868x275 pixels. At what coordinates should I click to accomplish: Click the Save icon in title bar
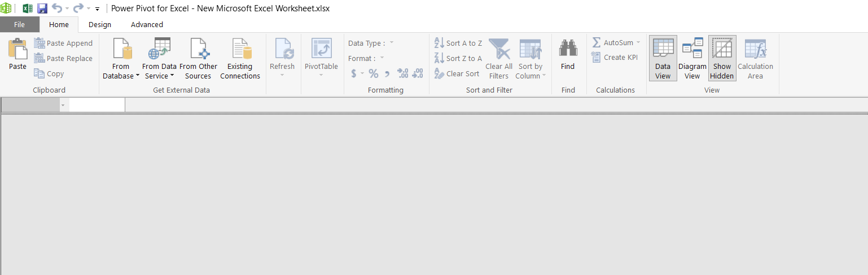pos(42,8)
